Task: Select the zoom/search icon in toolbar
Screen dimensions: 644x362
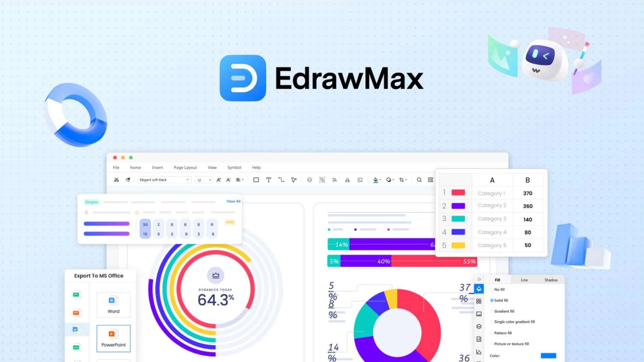Action: click(418, 180)
